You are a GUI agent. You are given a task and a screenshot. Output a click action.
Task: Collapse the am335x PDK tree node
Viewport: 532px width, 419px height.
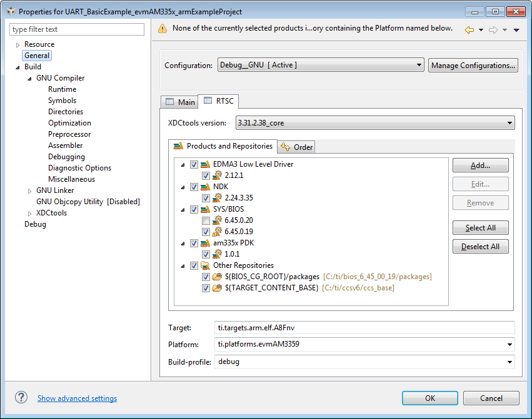coord(183,244)
